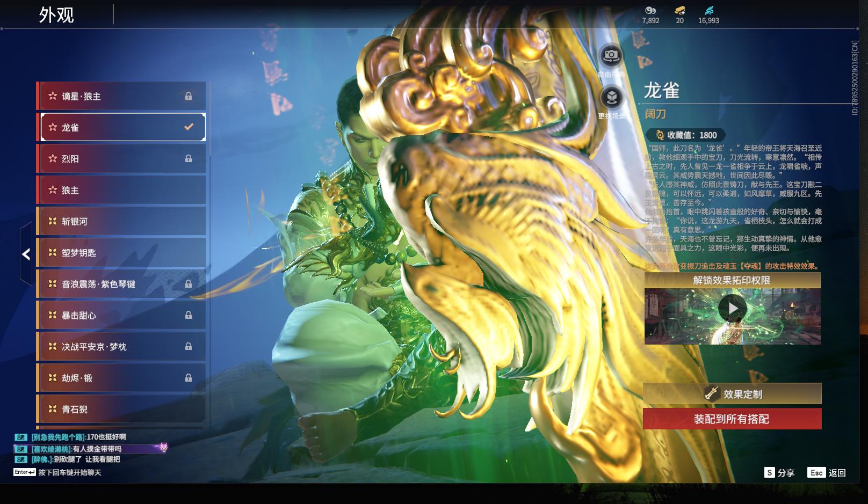
Task: Click the silver coin currency icon
Action: [x=650, y=10]
